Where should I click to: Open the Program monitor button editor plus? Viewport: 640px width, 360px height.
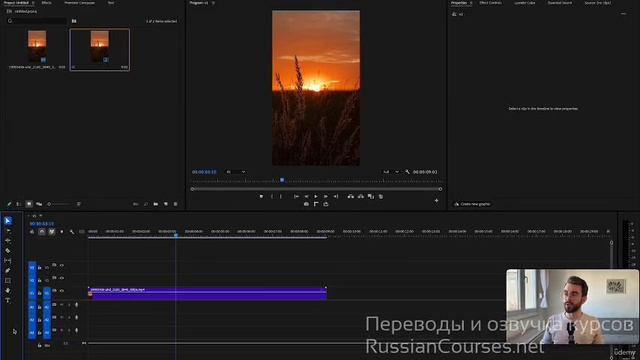[436, 200]
